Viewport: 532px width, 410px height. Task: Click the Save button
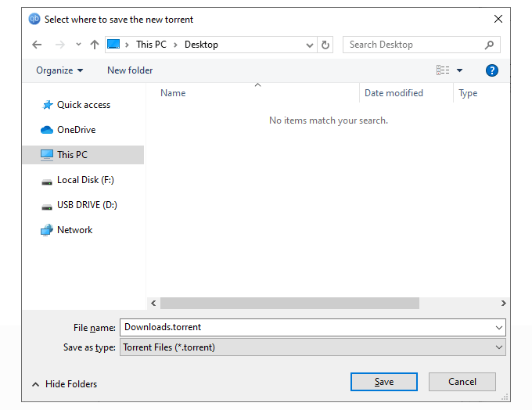tap(384, 382)
